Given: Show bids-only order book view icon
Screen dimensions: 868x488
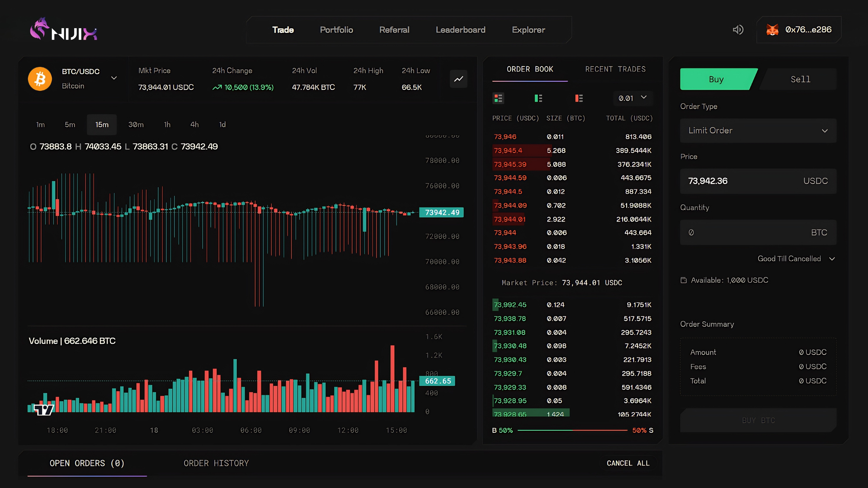Looking at the screenshot, I should click(x=538, y=98).
